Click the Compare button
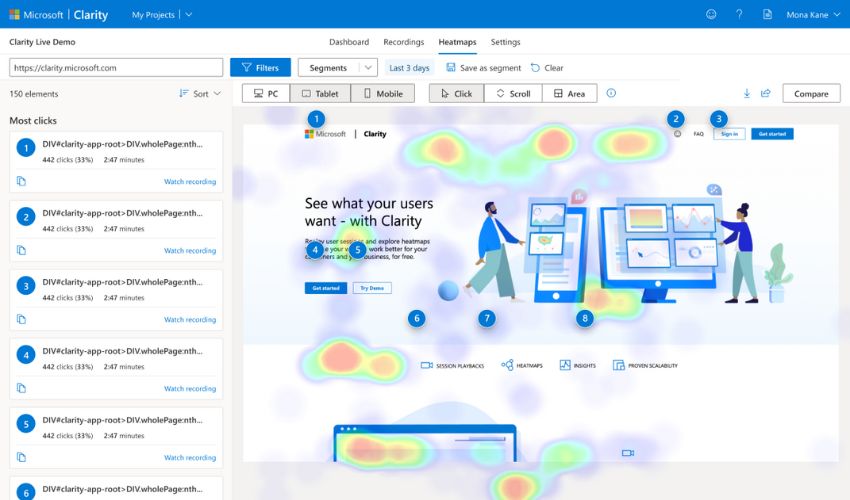Screen dimensions: 850x500 click(x=811, y=93)
